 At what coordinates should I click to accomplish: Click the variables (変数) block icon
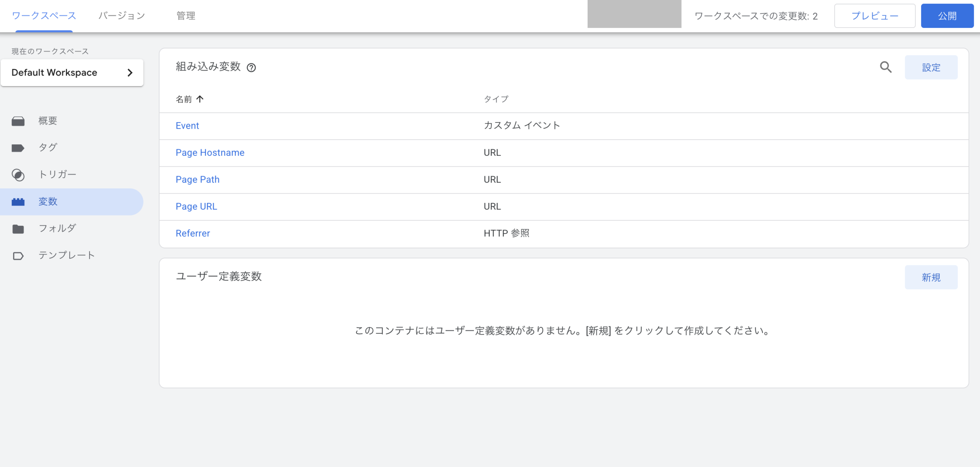(18, 202)
